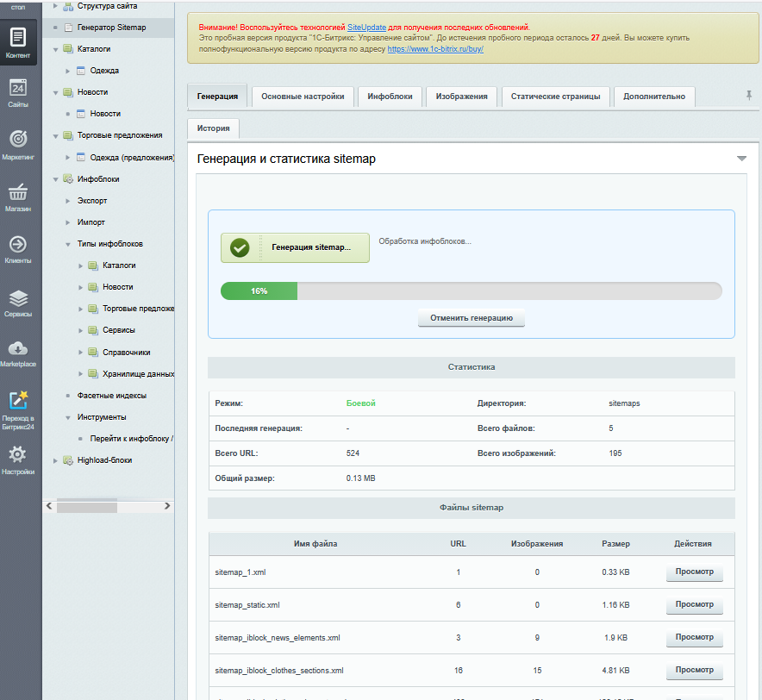Switch to the Инфоблоки tab
This screenshot has height=700, width=762.
pyautogui.click(x=390, y=97)
